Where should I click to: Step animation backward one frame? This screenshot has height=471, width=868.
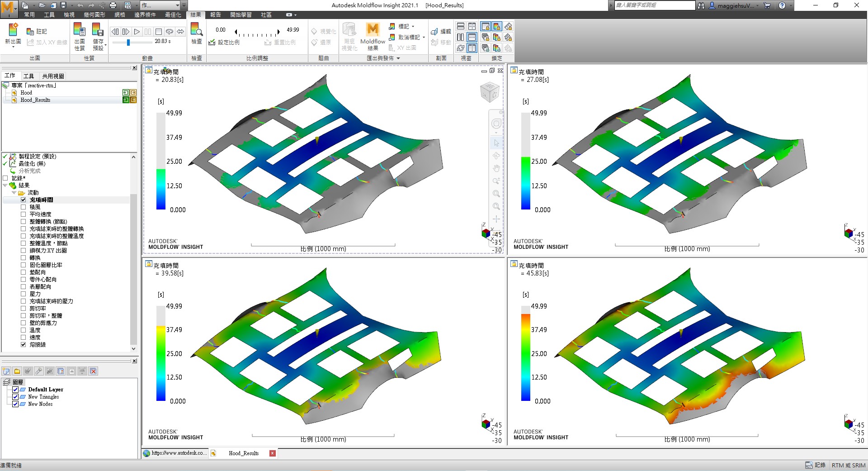115,32
